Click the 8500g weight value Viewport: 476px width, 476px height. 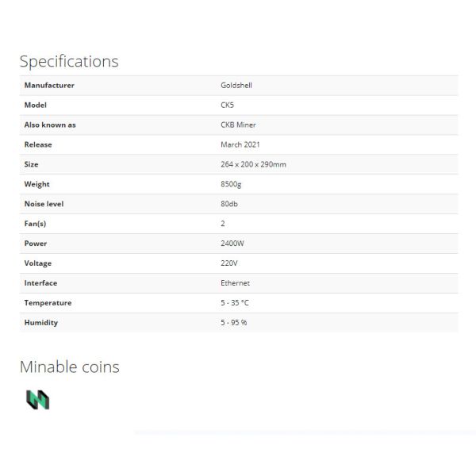232,184
